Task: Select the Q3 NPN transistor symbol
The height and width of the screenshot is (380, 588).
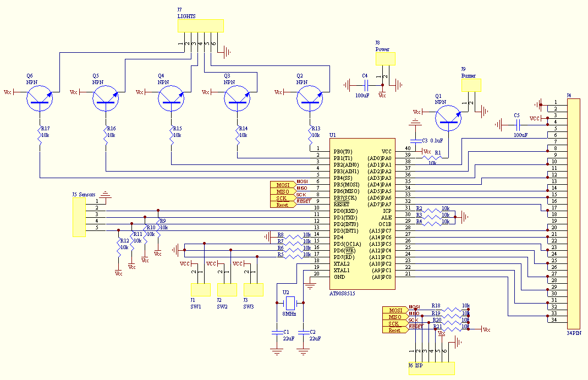Action: click(x=237, y=98)
